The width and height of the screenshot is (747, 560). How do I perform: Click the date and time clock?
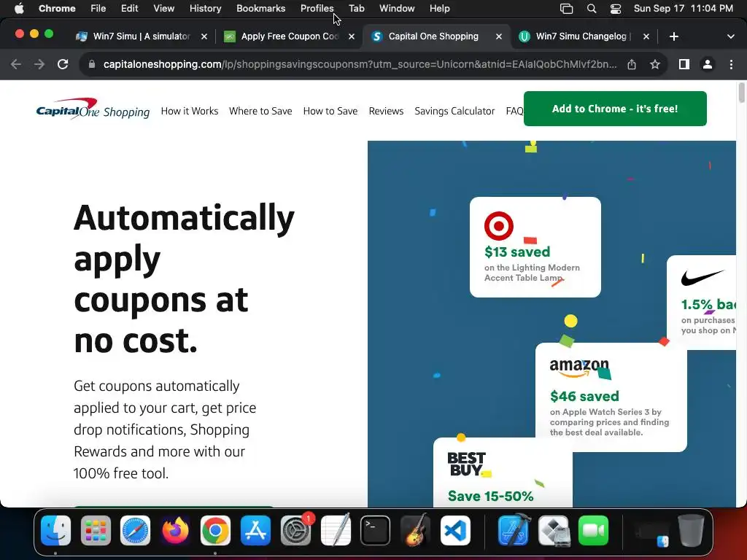683,9
